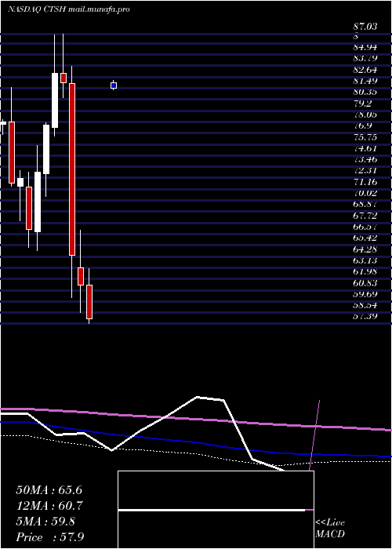Click the 80.35 price label
Screen dimensions: 392x549
tap(365, 92)
